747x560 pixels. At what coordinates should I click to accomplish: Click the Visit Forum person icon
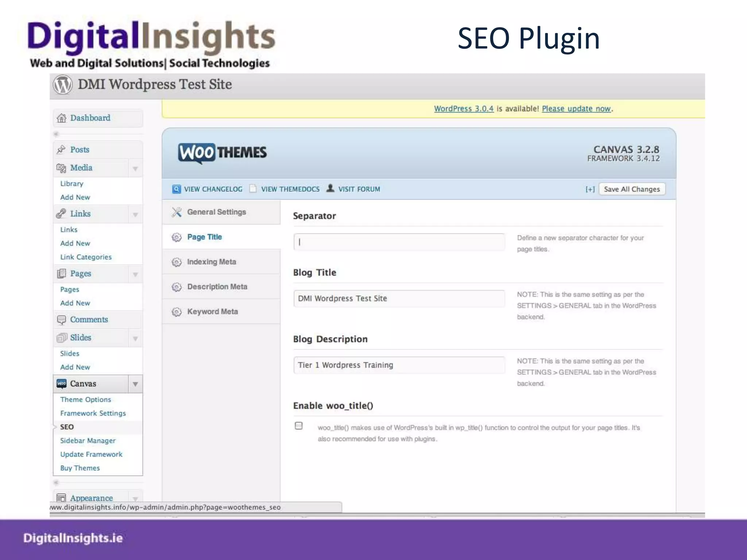point(330,188)
